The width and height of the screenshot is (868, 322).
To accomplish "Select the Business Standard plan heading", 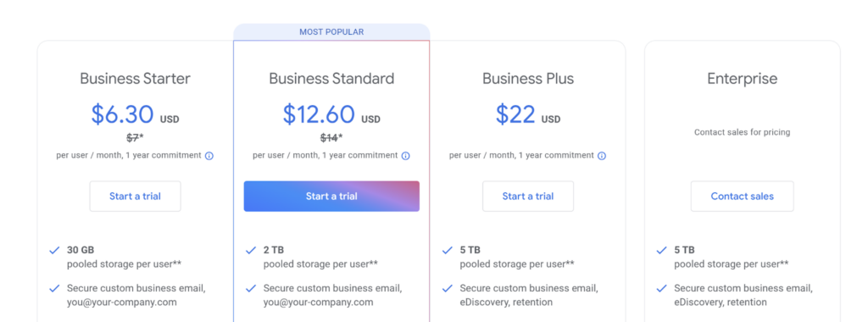I will click(x=331, y=79).
